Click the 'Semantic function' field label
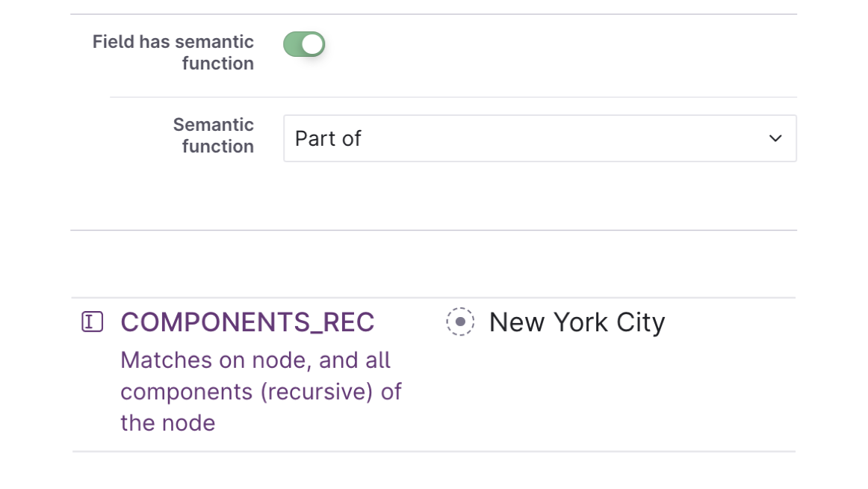This screenshot has width=868, height=489. 214,135
